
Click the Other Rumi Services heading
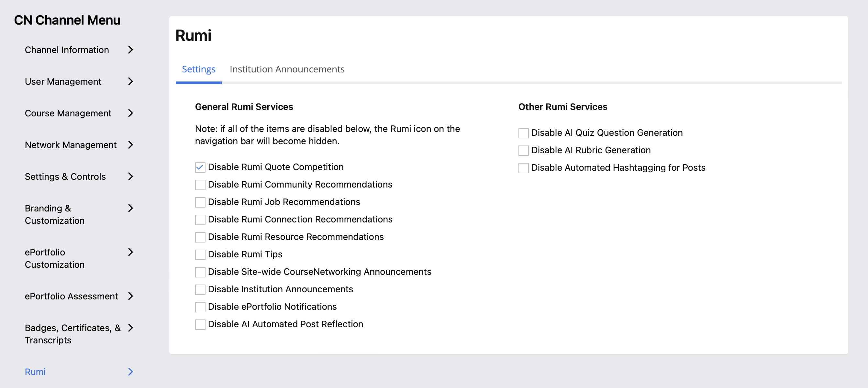click(x=563, y=107)
